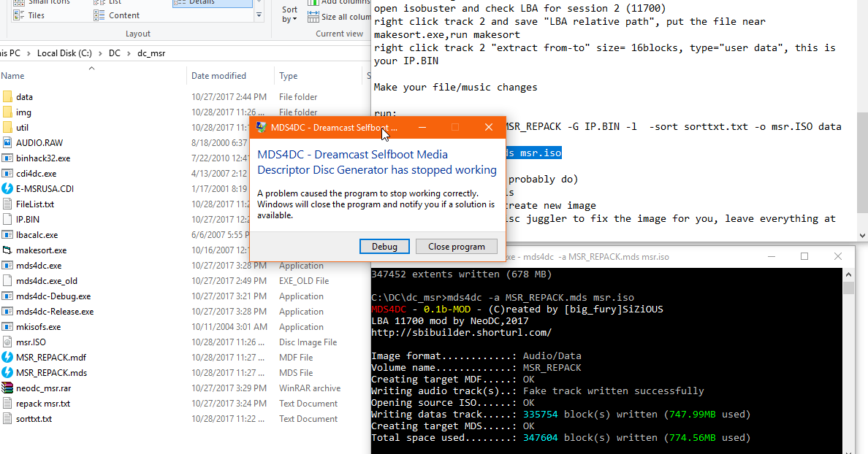This screenshot has height=454, width=868.
Task: Open the img folder icon
Action: click(7, 112)
